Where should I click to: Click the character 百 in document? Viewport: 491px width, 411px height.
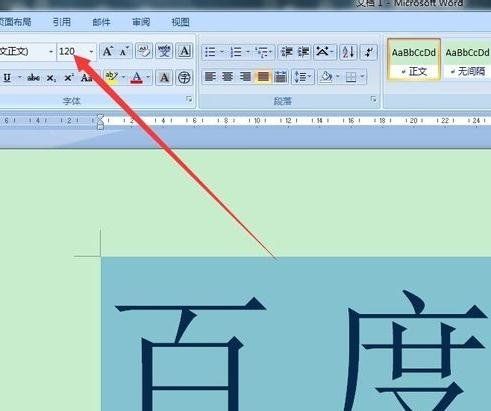[x=190, y=353]
